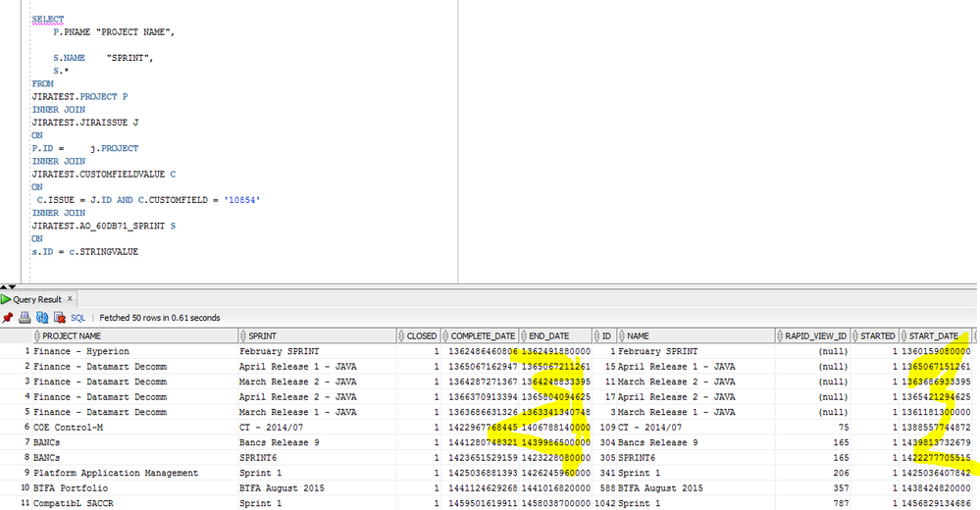Select the Query Result tab
The height and width of the screenshot is (510, 980).
pyautogui.click(x=37, y=299)
